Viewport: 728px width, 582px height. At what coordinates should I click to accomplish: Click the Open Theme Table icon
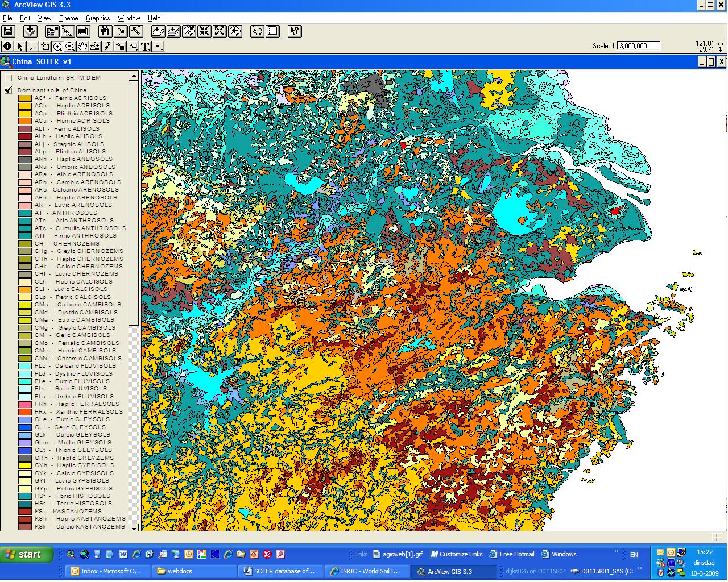click(83, 31)
